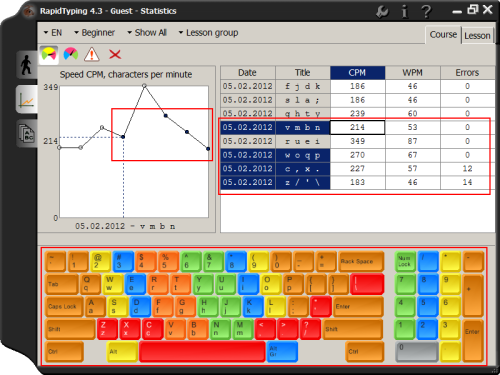Viewport: 500px width, 375px height.
Task: Select the 's l a ;' lesson row
Action: tap(358, 100)
